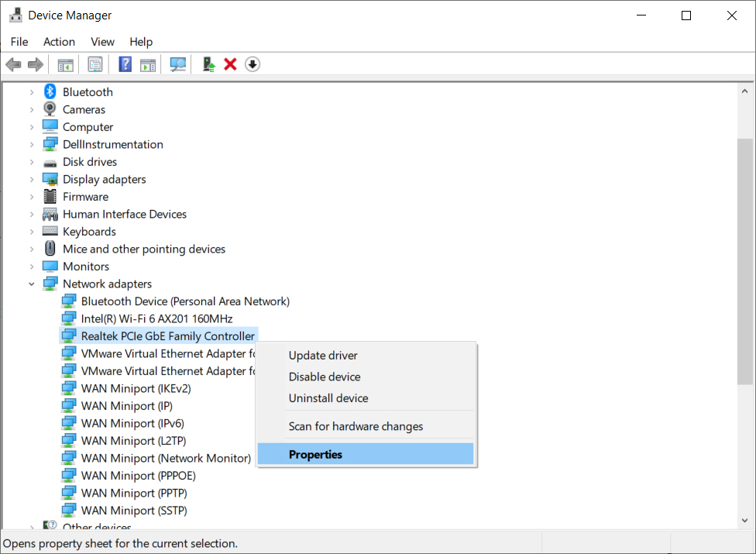Click the Bluetooth Device (Personal Area Network) icon

(69, 301)
